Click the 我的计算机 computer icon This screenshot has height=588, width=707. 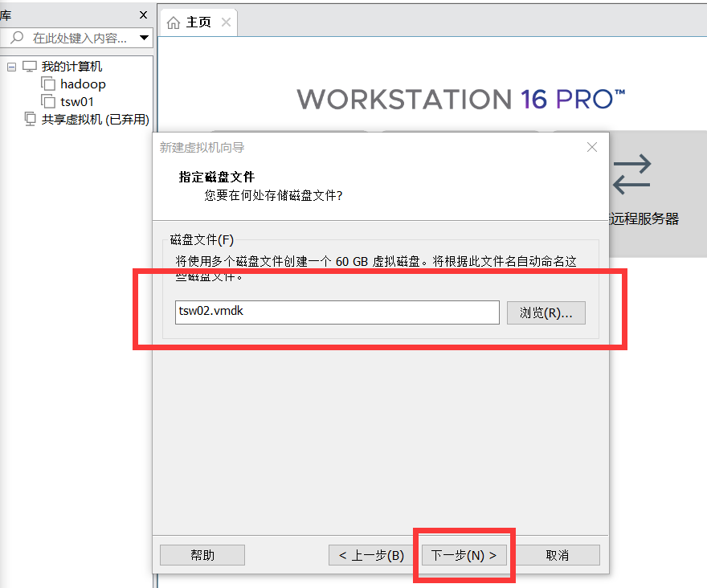point(27,66)
